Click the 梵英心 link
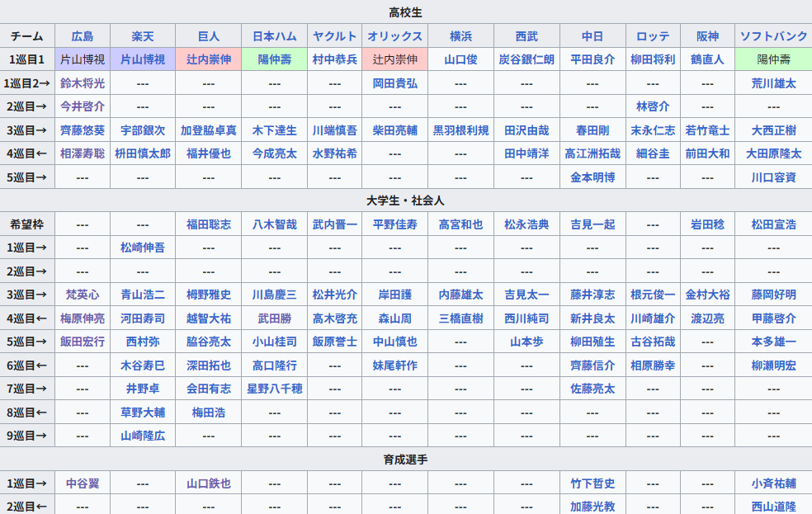 point(83,295)
